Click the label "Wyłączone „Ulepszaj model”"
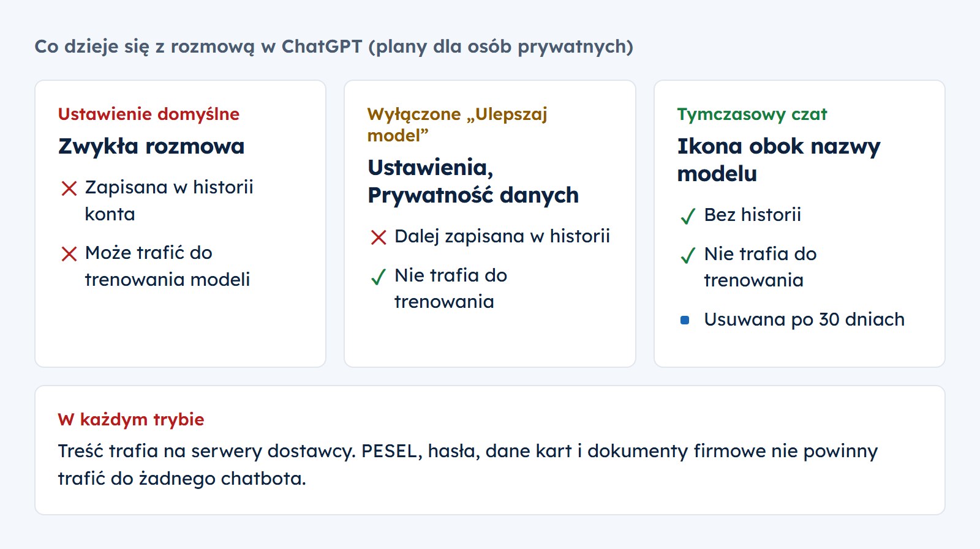The image size is (980, 549). 458,124
